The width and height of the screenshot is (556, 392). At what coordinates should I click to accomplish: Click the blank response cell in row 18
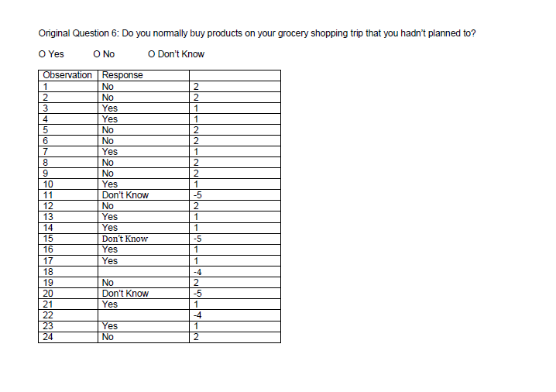click(143, 272)
